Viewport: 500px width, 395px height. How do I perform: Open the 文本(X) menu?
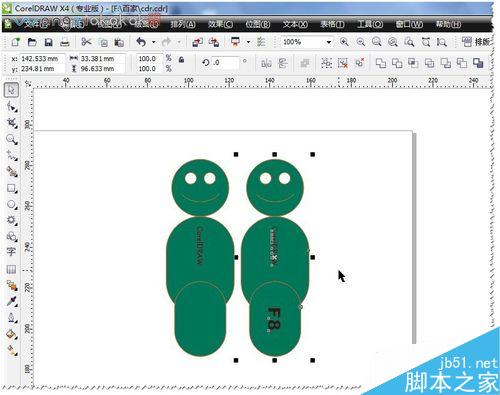pyautogui.click(x=295, y=24)
